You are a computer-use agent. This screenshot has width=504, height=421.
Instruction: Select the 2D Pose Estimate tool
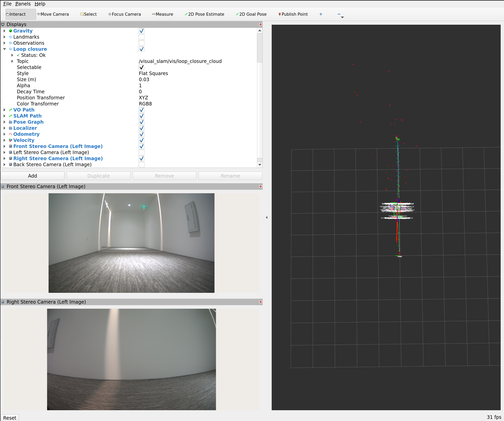coord(204,14)
